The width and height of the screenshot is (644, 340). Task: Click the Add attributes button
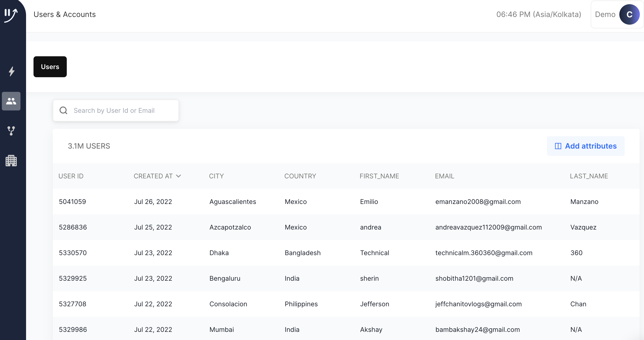click(586, 146)
